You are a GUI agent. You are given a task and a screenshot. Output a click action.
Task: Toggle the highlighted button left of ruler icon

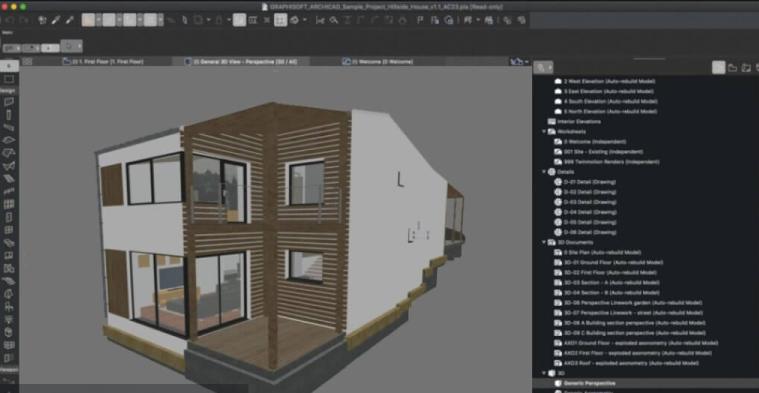pos(239,20)
